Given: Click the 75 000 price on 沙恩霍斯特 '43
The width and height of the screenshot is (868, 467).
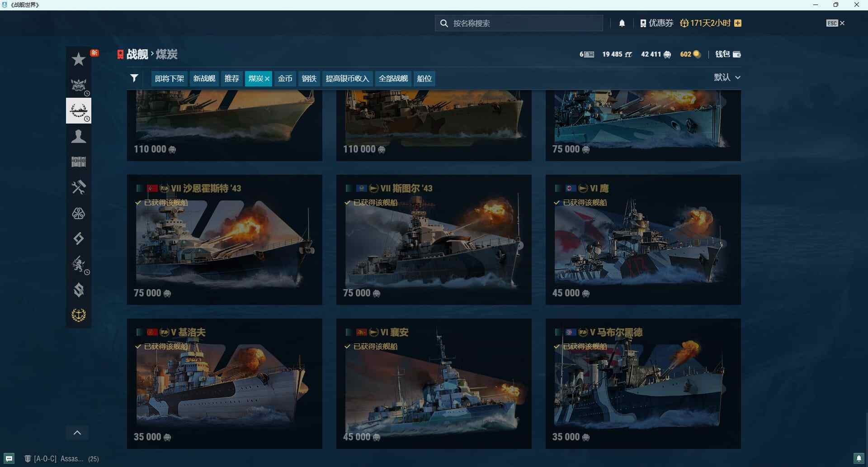Looking at the screenshot, I should point(152,293).
